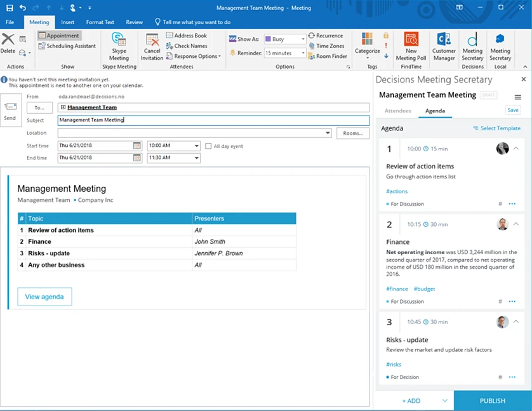Open the touch/mouse mode icon in title bar
This screenshot has width=532, height=411.
[73, 8]
